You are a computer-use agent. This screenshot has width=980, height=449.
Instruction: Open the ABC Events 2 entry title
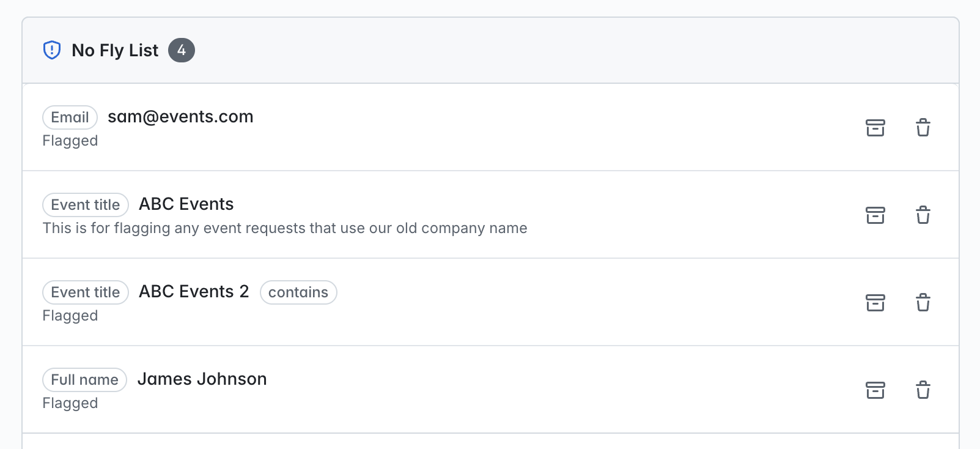click(194, 292)
